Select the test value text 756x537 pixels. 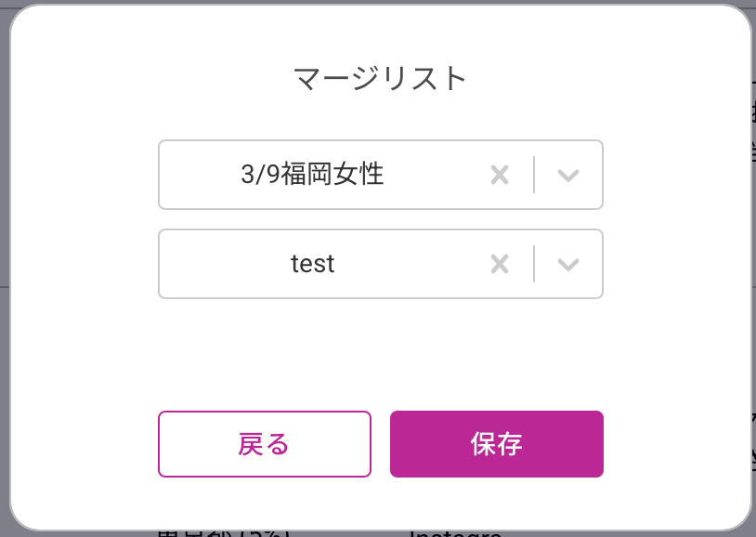click(312, 264)
